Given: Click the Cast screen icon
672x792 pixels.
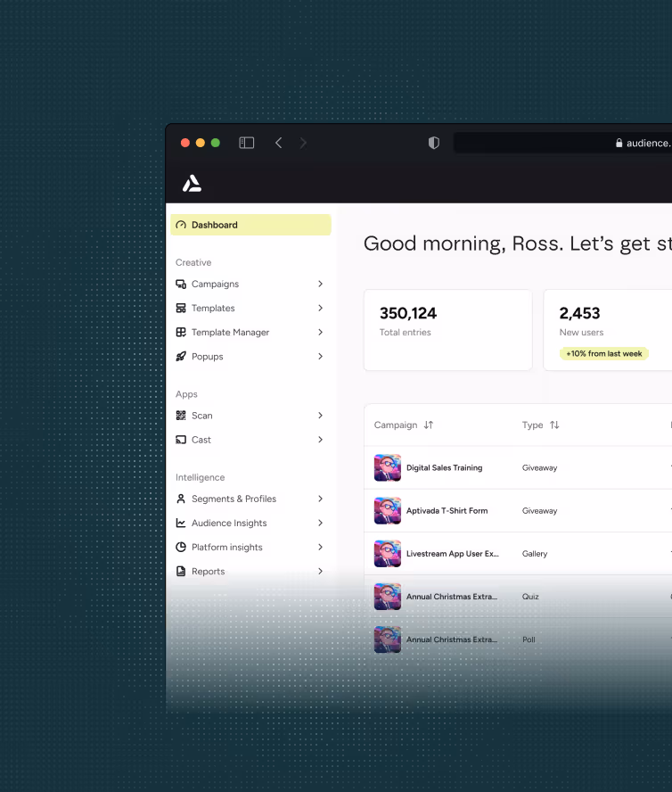Looking at the screenshot, I should tap(181, 440).
